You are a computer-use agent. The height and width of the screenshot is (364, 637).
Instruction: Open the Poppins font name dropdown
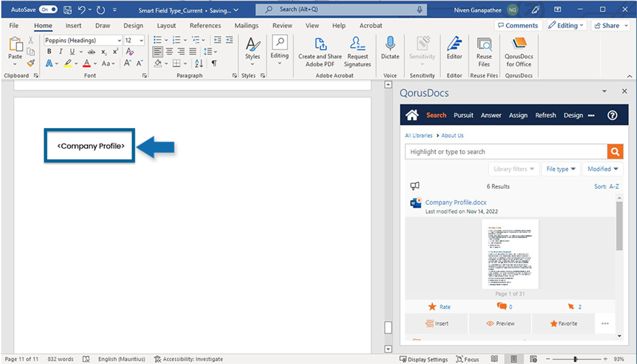tap(119, 40)
